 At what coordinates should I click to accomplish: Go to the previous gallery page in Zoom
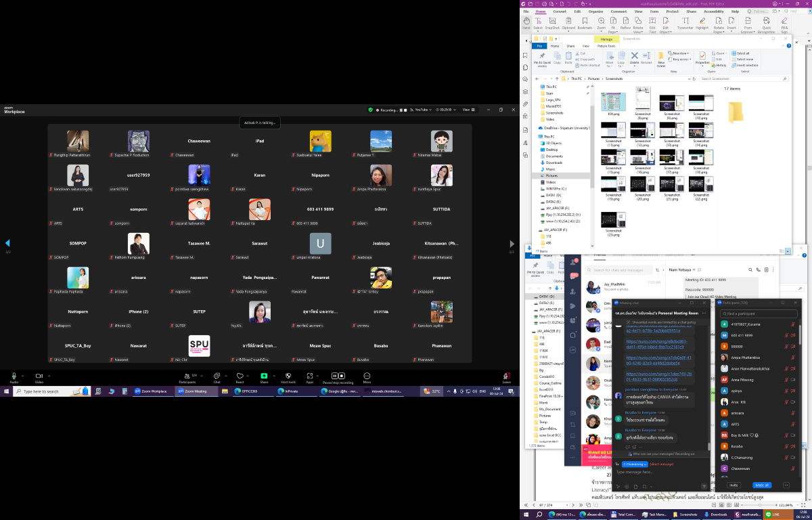point(7,244)
